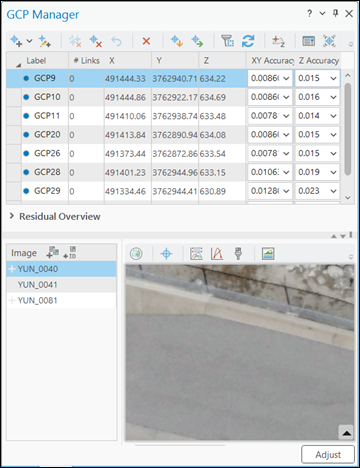Open XY Accuracy dropdown for GCP11
Viewport: 360px width, 468px height.
click(286, 116)
